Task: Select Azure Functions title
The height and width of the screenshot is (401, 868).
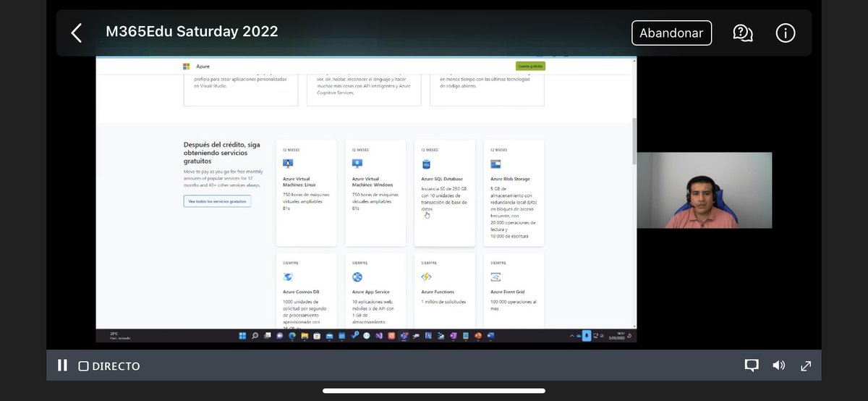Action: click(438, 292)
